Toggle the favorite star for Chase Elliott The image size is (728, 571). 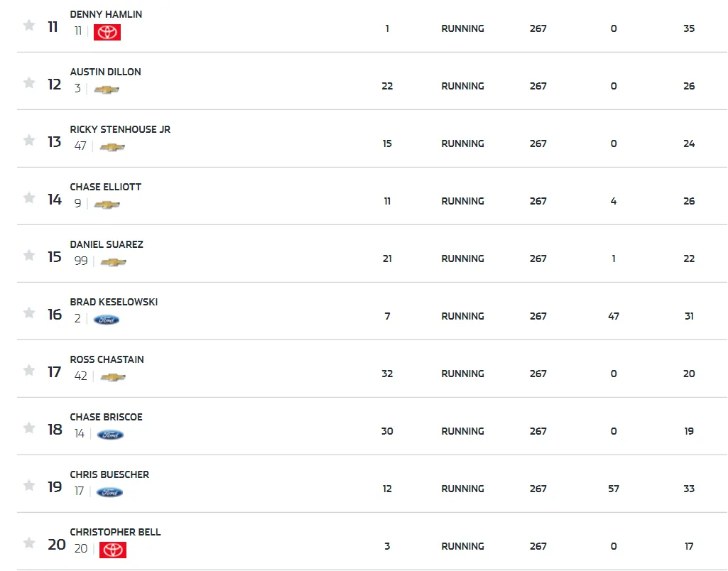29,198
